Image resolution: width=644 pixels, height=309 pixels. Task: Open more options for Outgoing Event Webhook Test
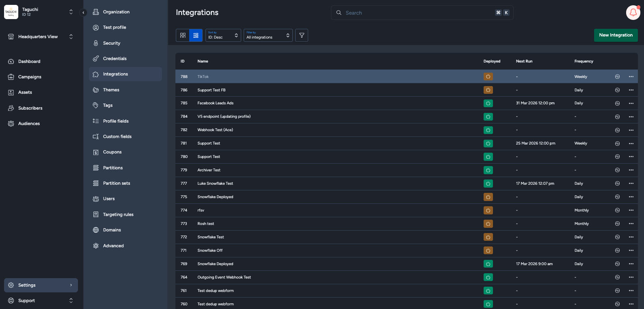631,277
